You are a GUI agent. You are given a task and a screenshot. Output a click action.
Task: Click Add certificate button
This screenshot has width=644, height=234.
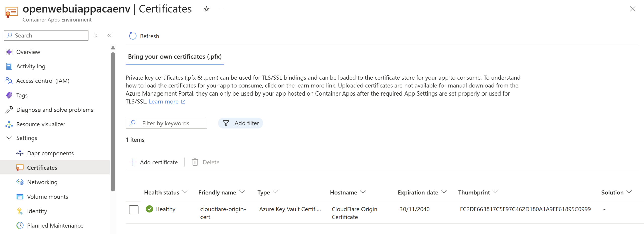pos(153,162)
